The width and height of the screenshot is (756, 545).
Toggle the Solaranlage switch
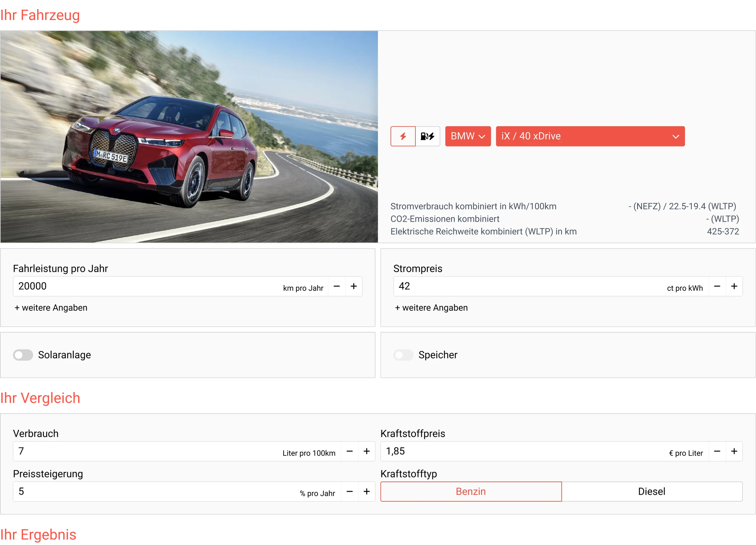tap(23, 355)
